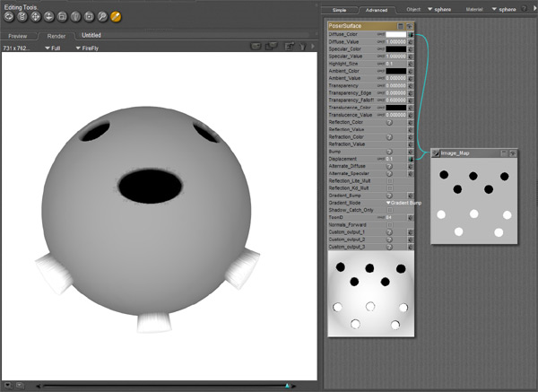Click the white Diffuse_Color swatch
This screenshot has width=538, height=392.
tap(395, 34)
